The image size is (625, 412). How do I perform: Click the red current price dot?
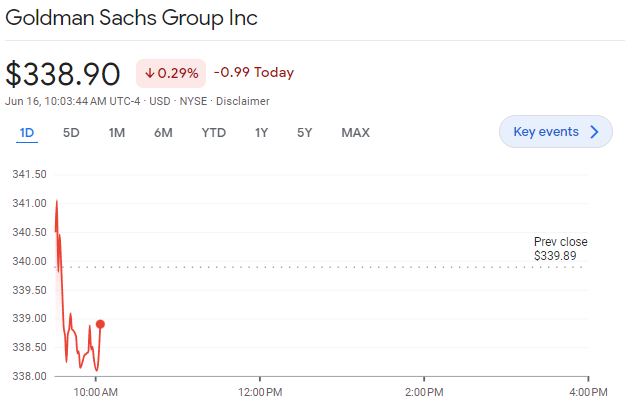pos(100,324)
